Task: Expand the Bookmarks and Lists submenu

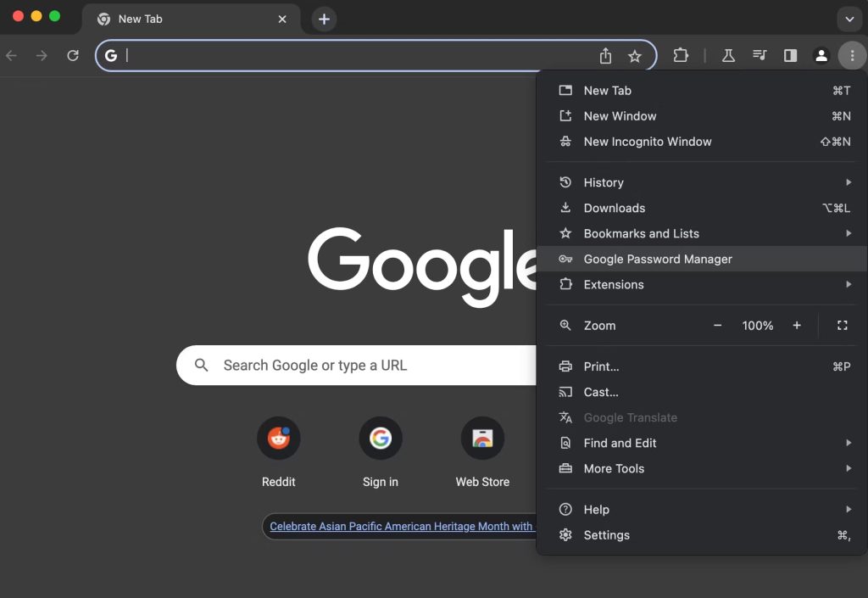Action: pos(849,233)
